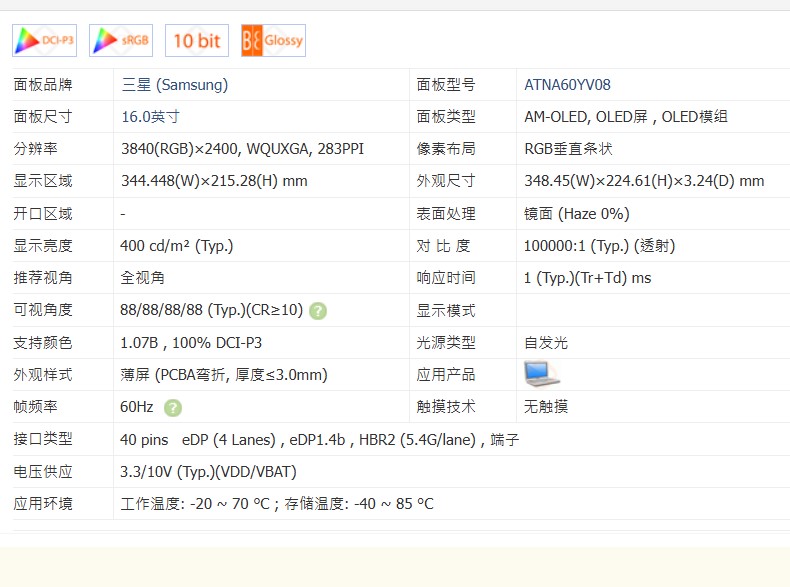Click the Glossy surface badge

pyautogui.click(x=273, y=41)
